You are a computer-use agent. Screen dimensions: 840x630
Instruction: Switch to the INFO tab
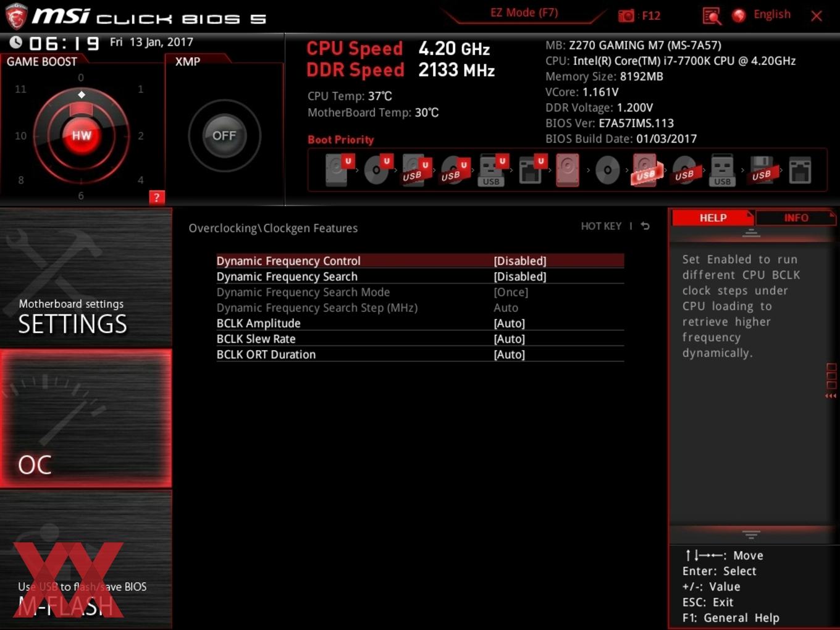(796, 217)
